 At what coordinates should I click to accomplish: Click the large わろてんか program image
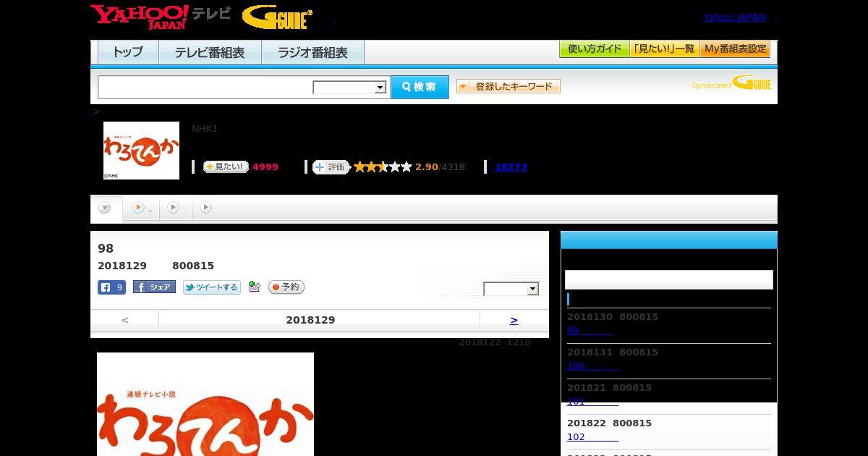[x=205, y=404]
